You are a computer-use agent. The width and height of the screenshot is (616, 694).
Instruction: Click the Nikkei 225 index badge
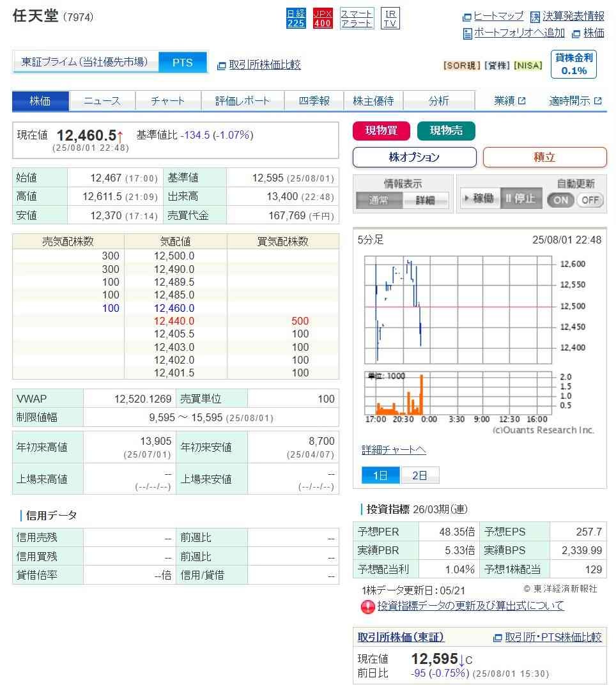[296, 18]
